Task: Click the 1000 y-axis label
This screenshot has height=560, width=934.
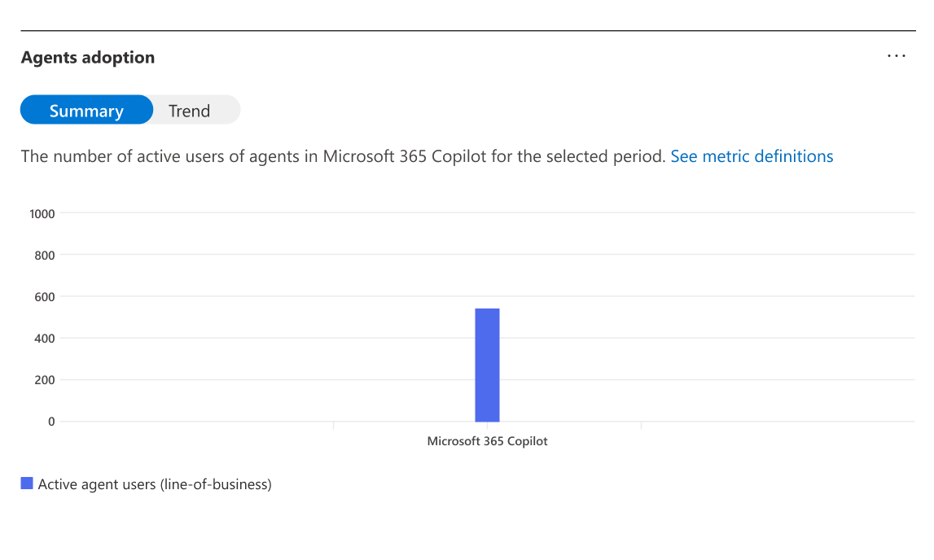Action: point(42,213)
